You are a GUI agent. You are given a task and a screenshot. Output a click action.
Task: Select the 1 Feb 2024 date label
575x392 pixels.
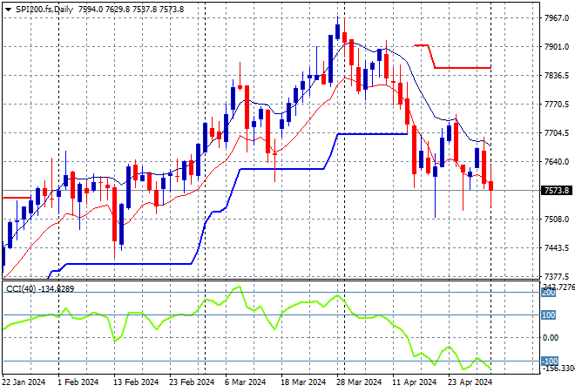78,382
